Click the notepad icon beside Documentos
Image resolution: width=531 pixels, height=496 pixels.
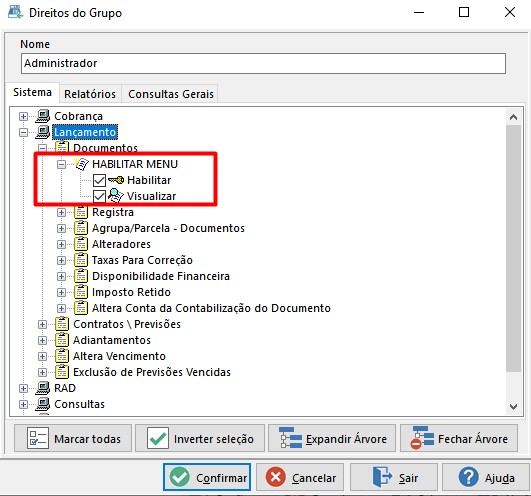(x=62, y=148)
